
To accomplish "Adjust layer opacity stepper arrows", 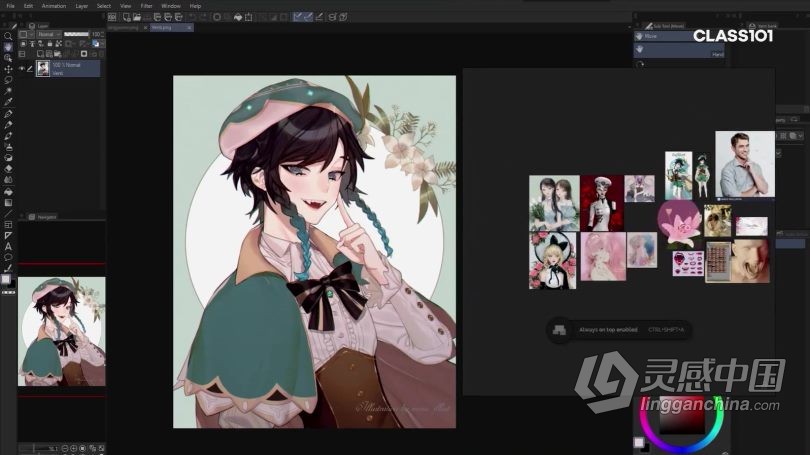I will (103, 34).
